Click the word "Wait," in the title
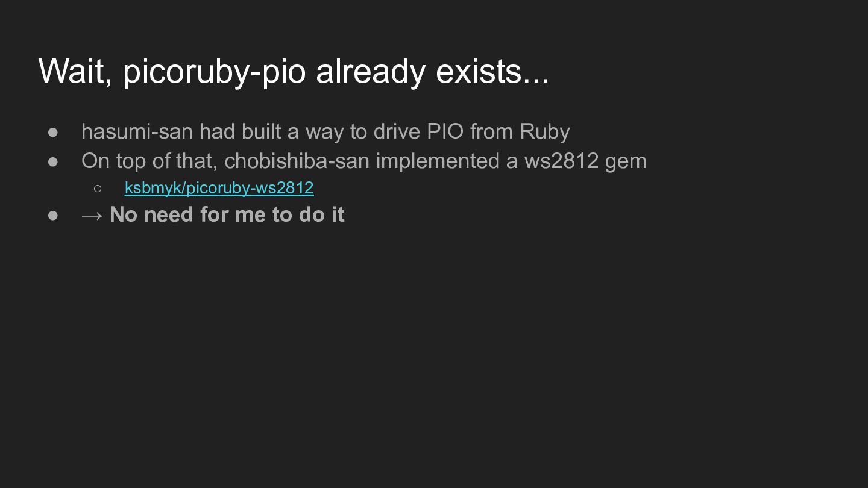The width and height of the screenshot is (868, 488). point(76,72)
